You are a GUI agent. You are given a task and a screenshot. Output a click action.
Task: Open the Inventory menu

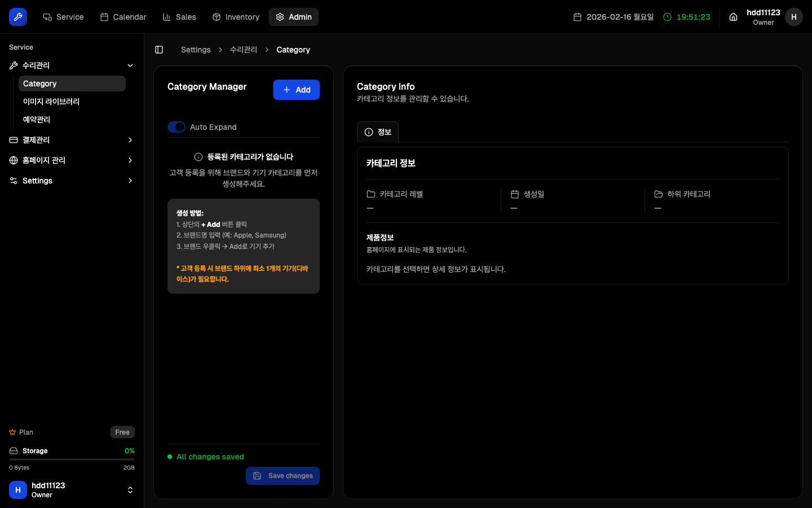coord(236,17)
